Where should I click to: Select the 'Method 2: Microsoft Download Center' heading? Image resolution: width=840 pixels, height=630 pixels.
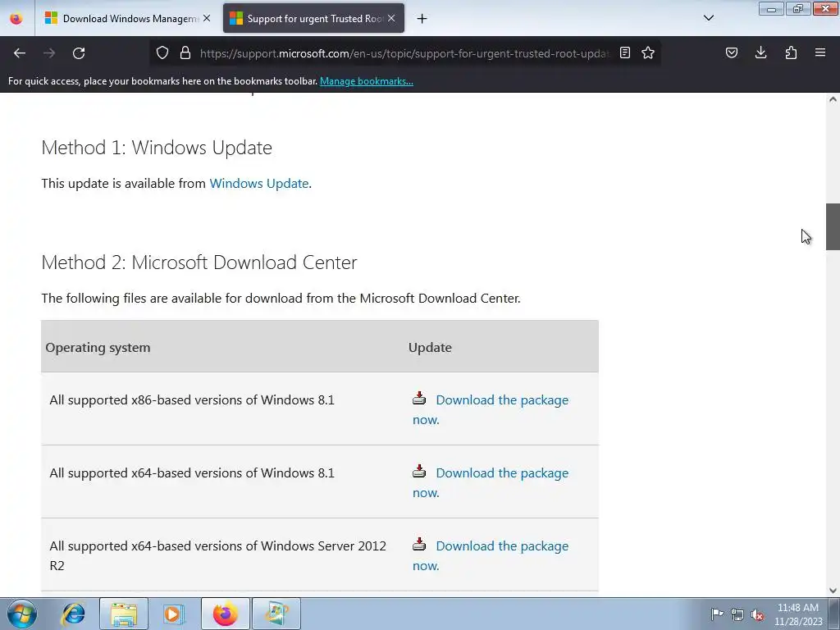[x=199, y=262]
